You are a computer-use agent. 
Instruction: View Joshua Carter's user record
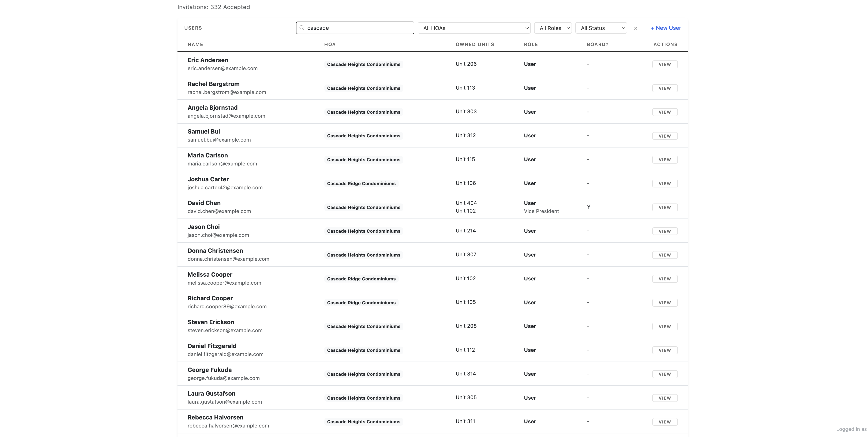[x=665, y=184]
